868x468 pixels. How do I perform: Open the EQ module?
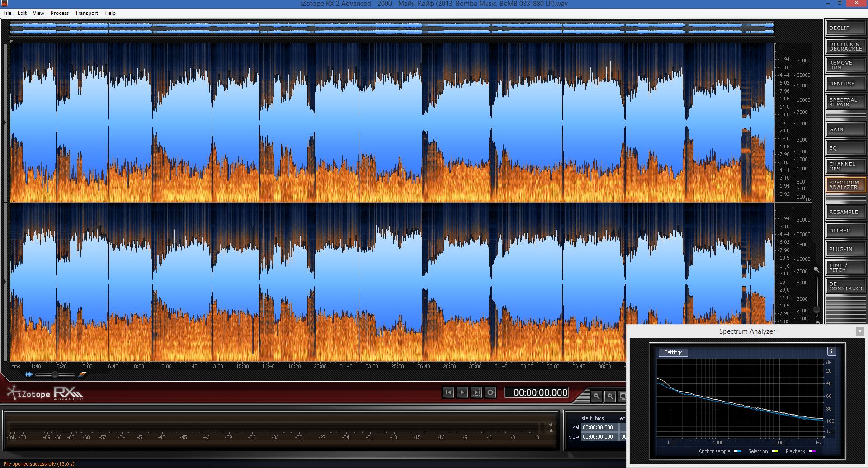coord(845,148)
